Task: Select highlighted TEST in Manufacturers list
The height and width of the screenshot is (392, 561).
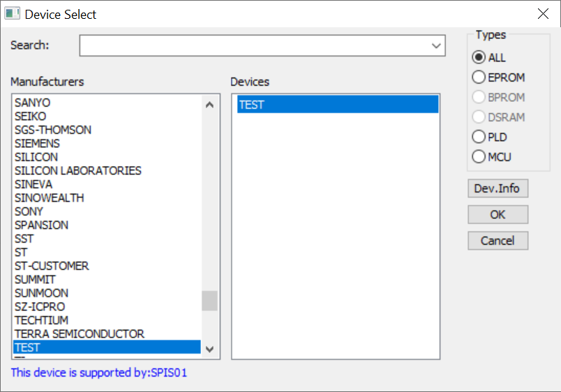Action: click(107, 347)
